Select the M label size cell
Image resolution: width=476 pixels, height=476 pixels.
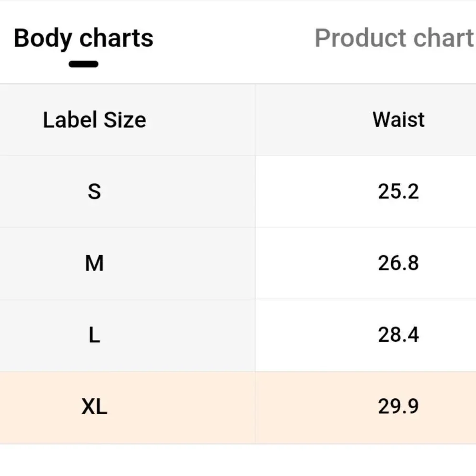point(94,263)
